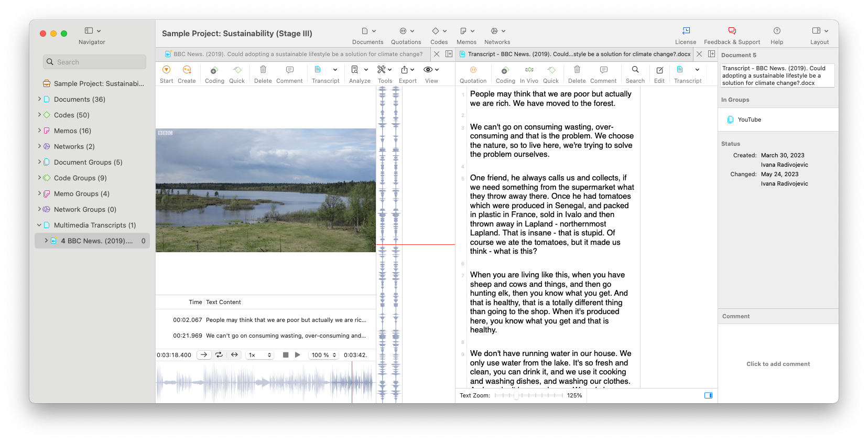
Task: Collapse the Multimedia Transcripts (1) node
Action: (39, 225)
